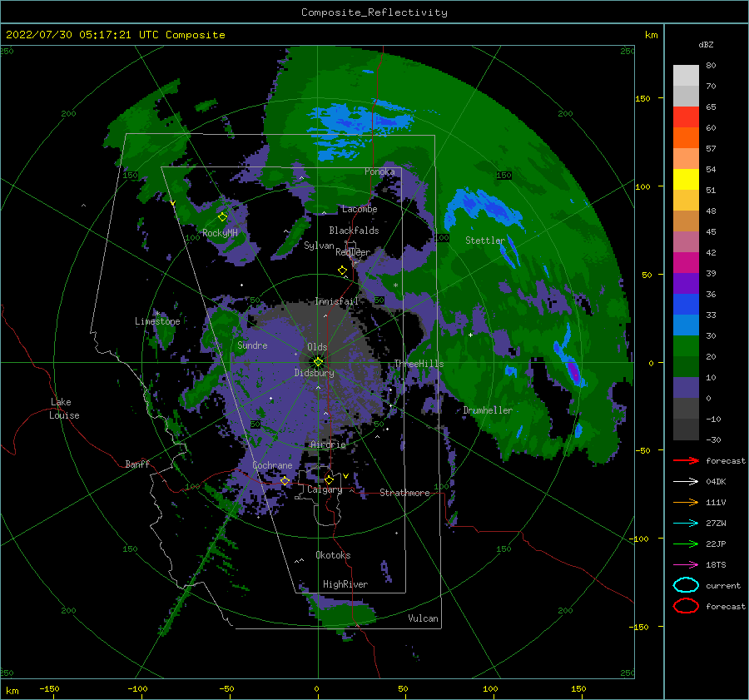
Task: Click the 33 dBZ blue color swatch
Action: point(686,325)
